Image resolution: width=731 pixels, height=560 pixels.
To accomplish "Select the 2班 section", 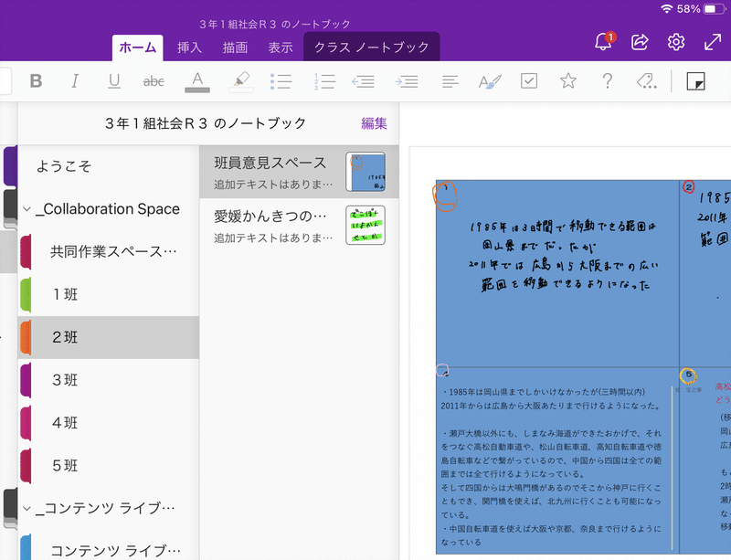I will click(x=108, y=337).
